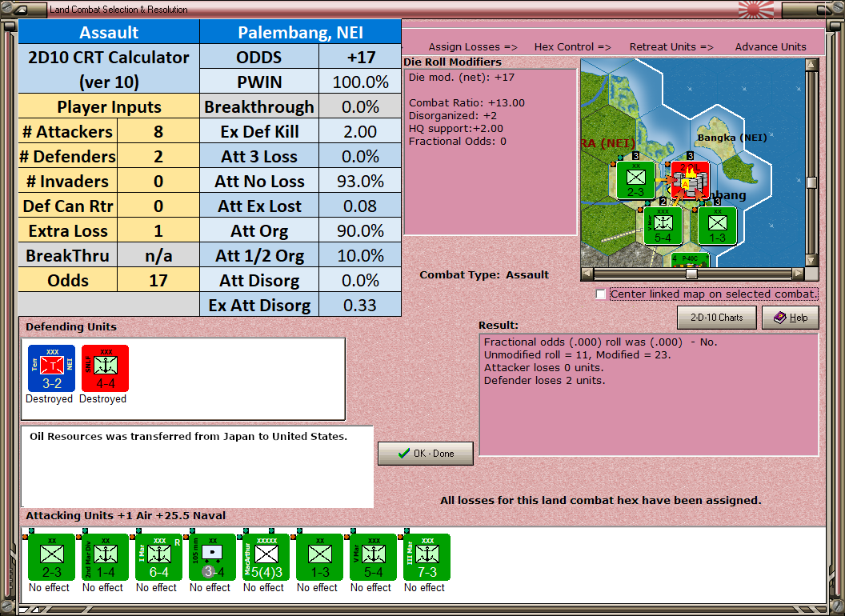
Task: Click the HQ support +2.00 line
Action: click(456, 129)
